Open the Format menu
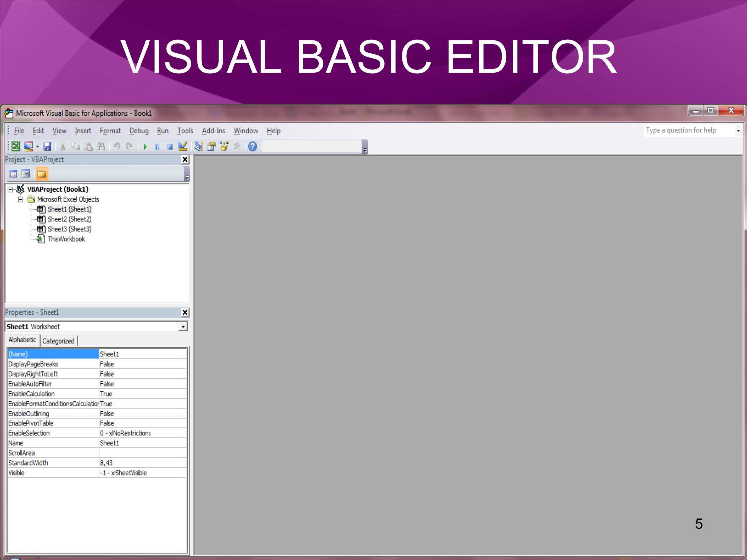The image size is (747, 560). click(x=110, y=131)
